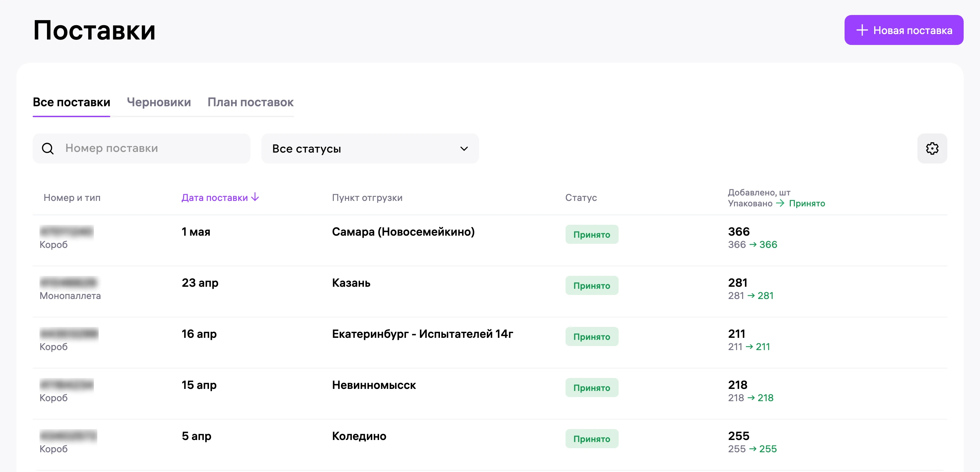Click the Короб label in the 1 мая row
Screen dimensions: 980x472
(54, 245)
